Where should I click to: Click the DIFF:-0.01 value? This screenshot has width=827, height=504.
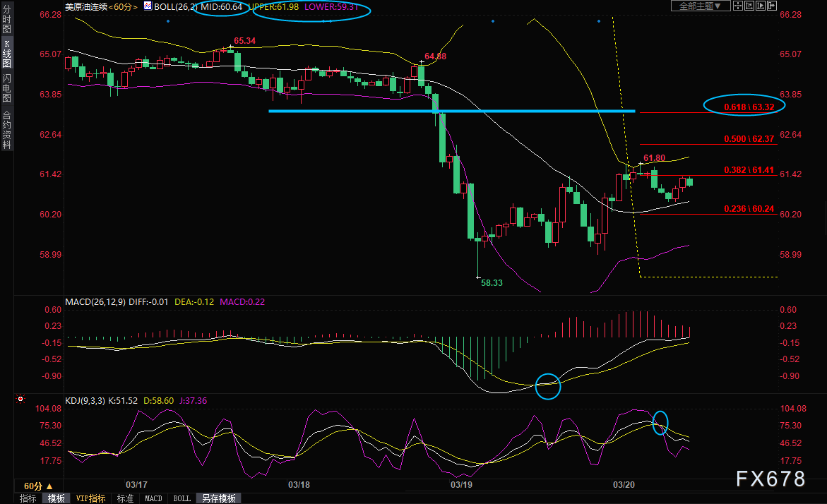point(149,302)
